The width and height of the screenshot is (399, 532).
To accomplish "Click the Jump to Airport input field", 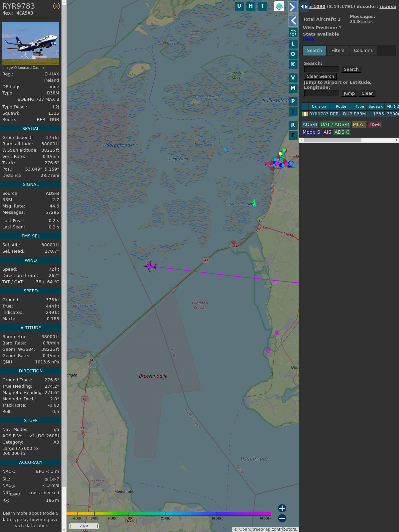I will click(x=322, y=93).
